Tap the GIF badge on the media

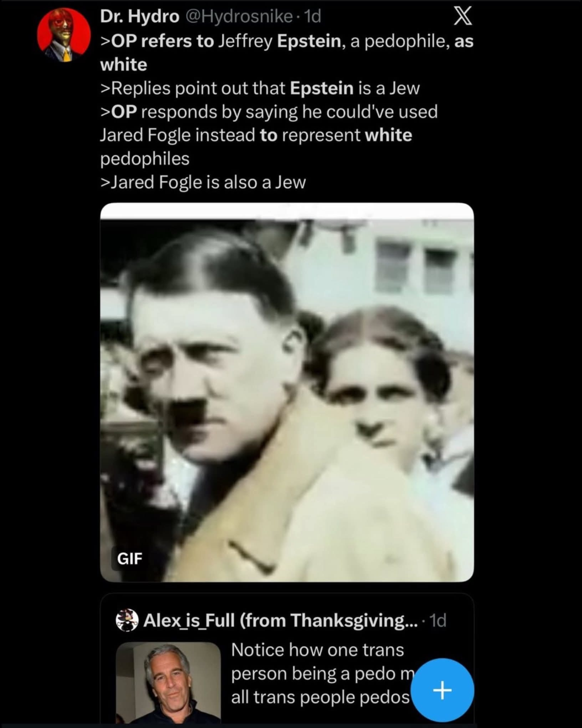click(130, 559)
